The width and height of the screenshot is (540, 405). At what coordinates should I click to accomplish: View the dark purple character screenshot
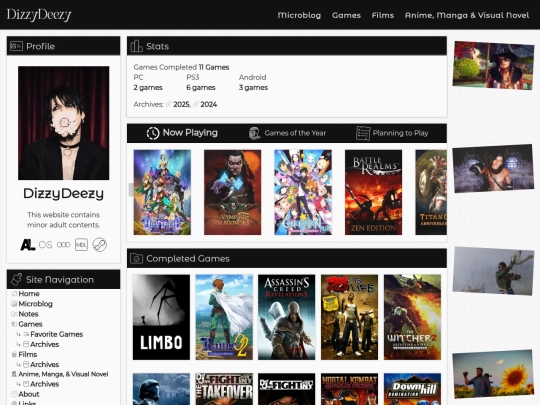point(493,168)
